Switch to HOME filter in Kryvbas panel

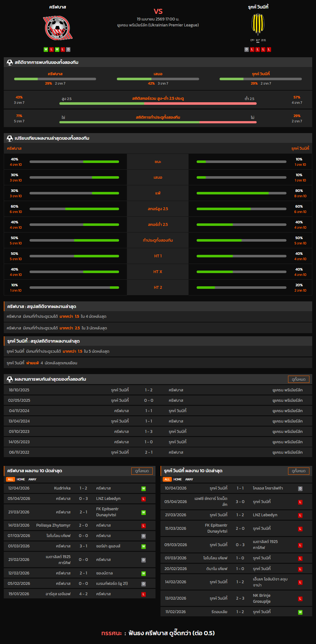point(21,479)
